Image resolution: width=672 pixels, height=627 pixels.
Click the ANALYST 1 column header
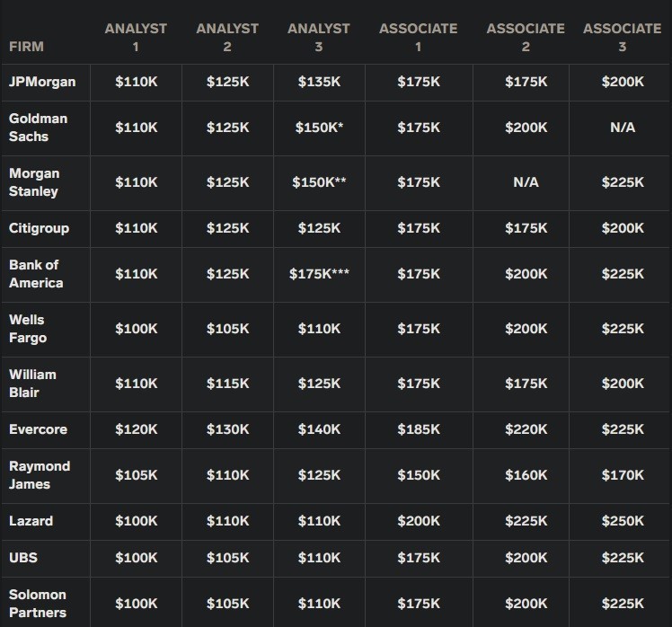(x=136, y=37)
